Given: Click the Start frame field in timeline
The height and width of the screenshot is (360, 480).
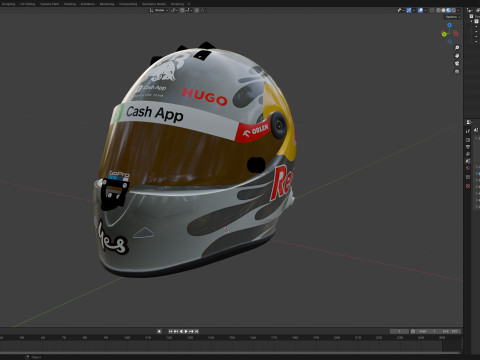Looking at the screenshot, I should (x=428, y=331).
